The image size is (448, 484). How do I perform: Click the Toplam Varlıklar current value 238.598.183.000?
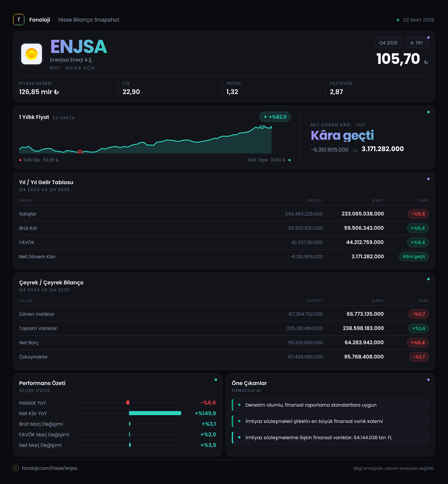[363, 328]
